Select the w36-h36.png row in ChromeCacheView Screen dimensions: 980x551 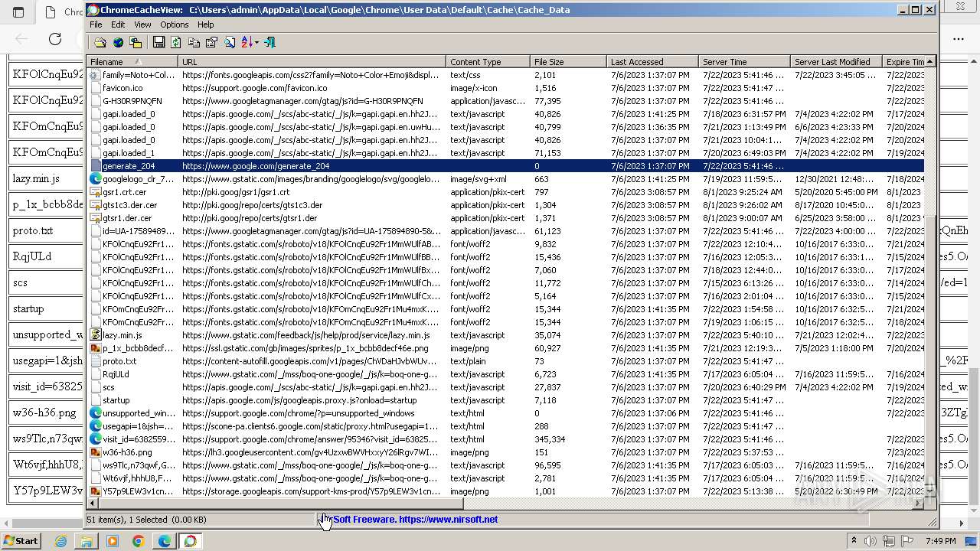coord(505,452)
